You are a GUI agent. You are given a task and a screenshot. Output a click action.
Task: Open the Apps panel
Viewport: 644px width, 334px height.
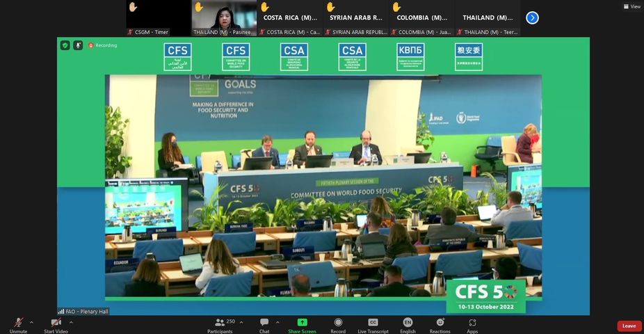click(x=472, y=326)
